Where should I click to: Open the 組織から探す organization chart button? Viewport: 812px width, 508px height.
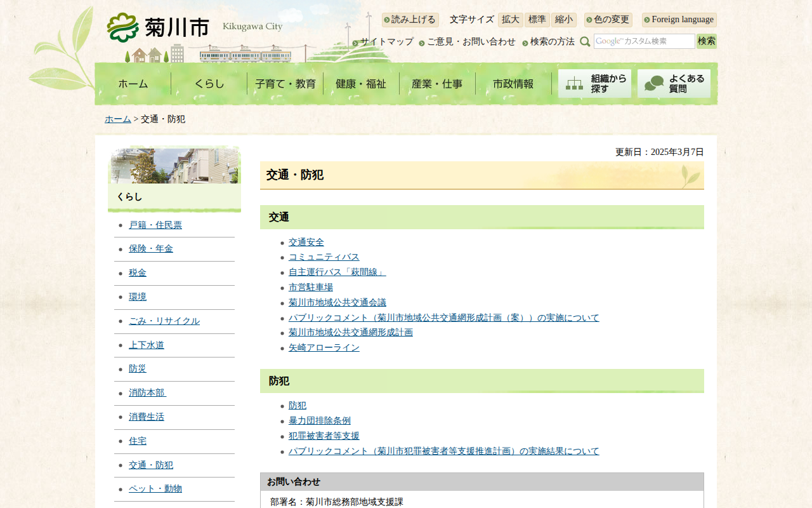tap(594, 83)
